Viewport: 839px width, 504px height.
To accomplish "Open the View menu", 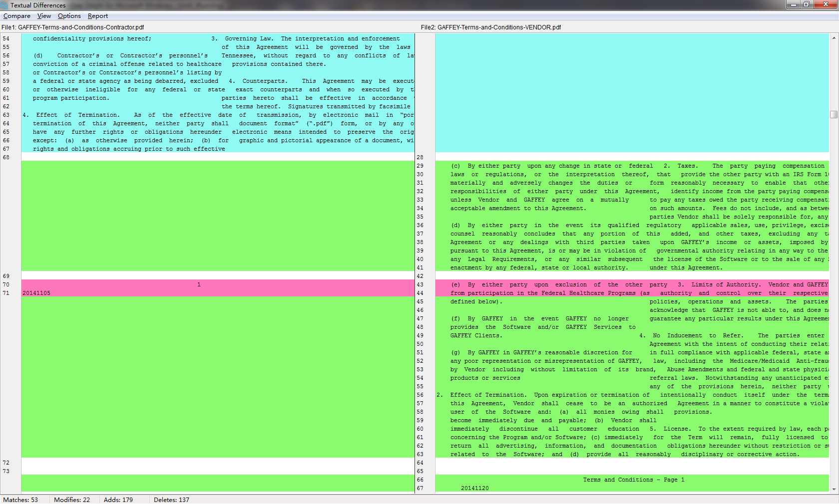I will coord(44,16).
